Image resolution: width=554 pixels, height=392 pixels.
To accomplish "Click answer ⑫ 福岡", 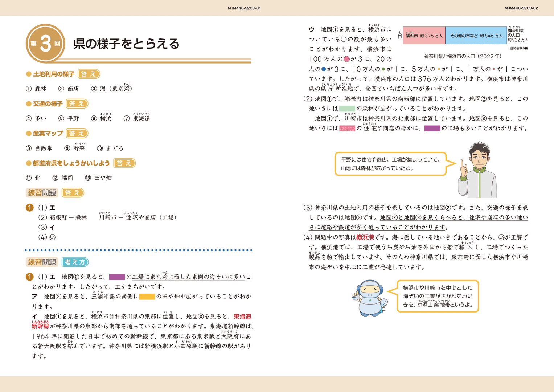I will coord(63,178).
